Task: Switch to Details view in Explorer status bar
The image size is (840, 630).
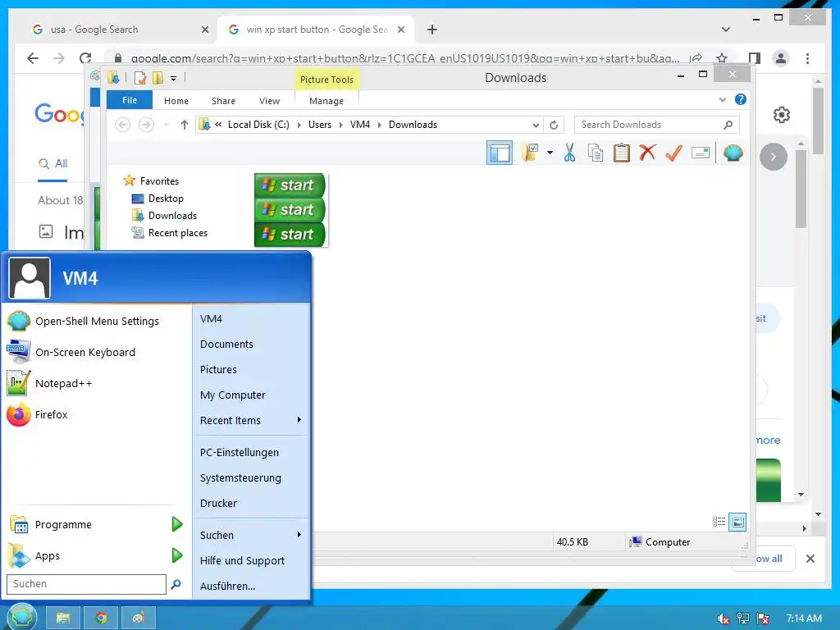Action: (719, 522)
